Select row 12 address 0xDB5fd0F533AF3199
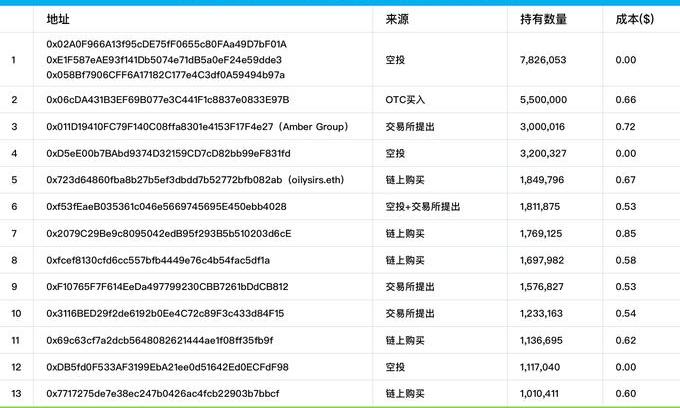Screen dimensions: 680x408 click(167, 367)
